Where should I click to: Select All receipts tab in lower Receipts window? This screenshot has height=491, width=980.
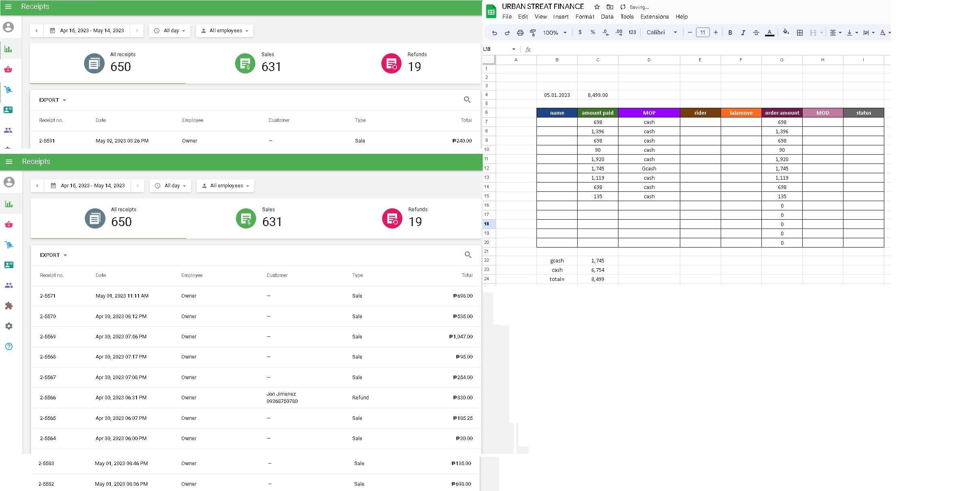point(109,218)
